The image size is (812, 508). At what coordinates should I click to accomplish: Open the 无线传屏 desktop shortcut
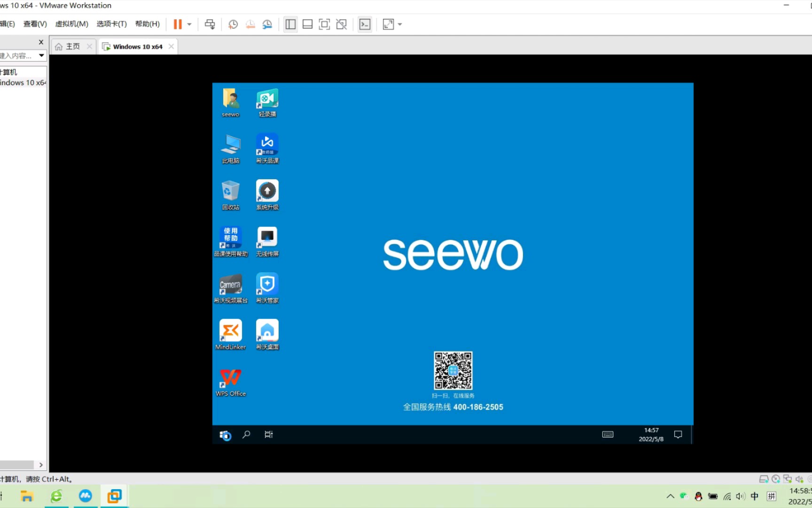tap(267, 242)
